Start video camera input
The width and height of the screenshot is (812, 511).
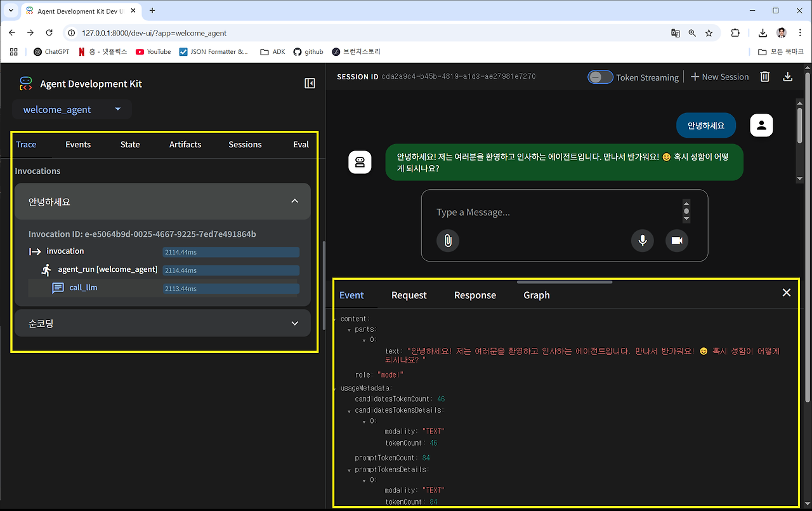pos(677,241)
